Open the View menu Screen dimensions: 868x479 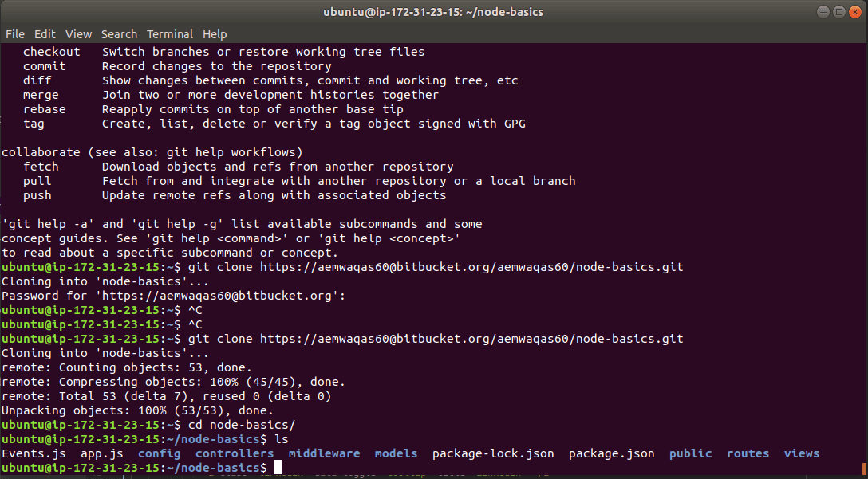(x=78, y=34)
